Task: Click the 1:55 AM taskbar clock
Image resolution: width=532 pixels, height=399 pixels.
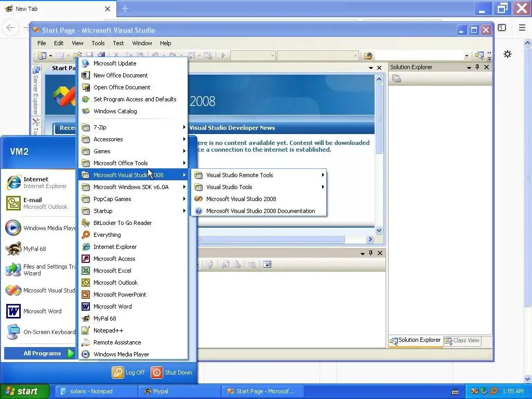Action: [x=513, y=391]
